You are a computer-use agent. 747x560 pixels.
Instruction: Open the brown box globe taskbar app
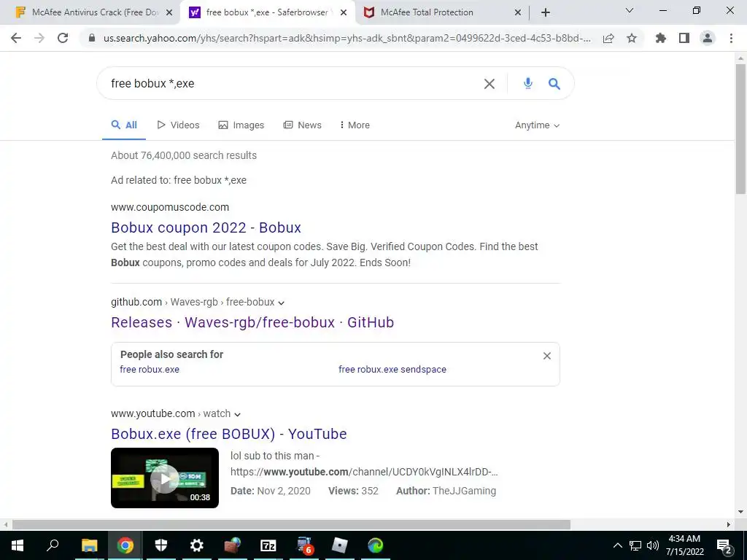(x=233, y=545)
